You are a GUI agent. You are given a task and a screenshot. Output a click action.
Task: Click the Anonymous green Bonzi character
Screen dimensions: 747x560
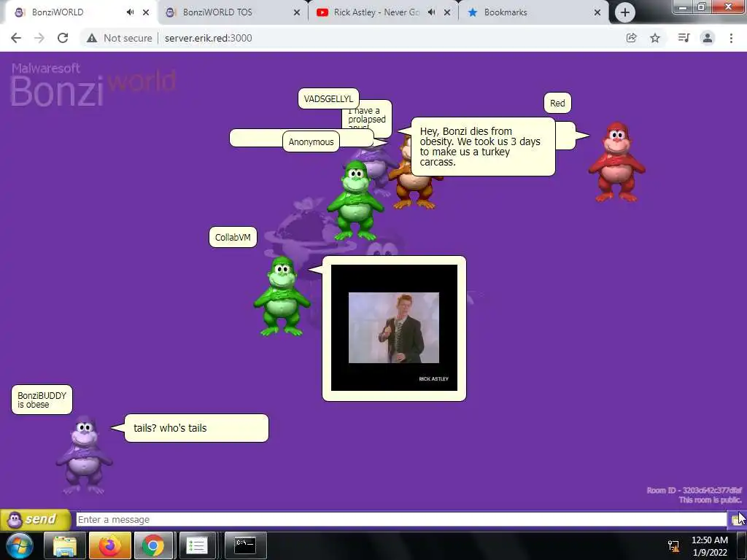[x=355, y=200]
